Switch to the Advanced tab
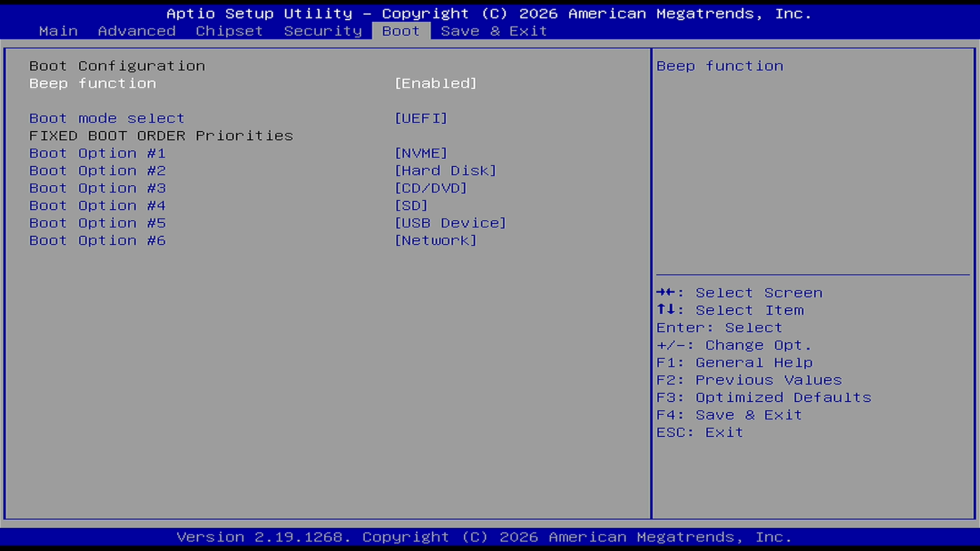Image resolution: width=980 pixels, height=551 pixels. 136,31
